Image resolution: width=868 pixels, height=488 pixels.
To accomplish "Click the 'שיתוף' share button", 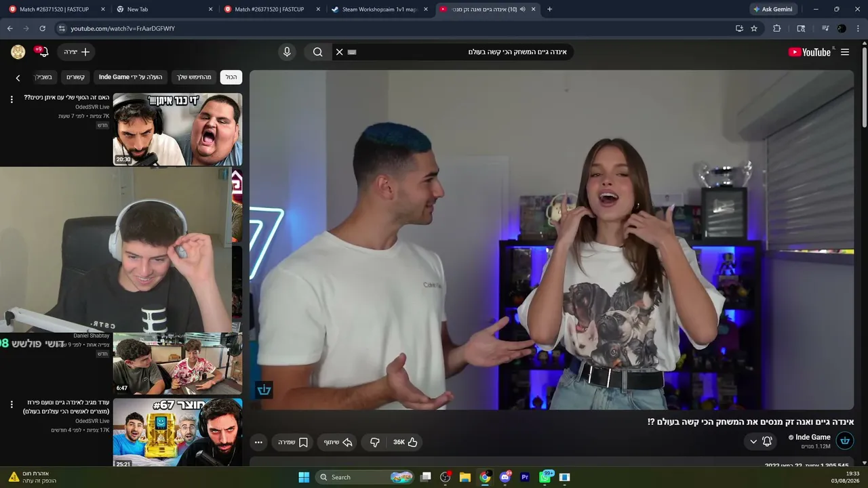I will coord(338,442).
